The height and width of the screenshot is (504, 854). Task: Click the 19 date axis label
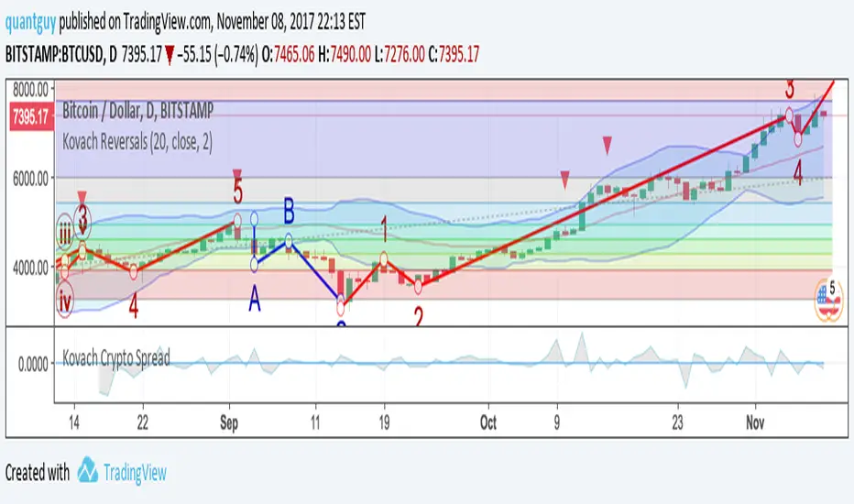(384, 422)
